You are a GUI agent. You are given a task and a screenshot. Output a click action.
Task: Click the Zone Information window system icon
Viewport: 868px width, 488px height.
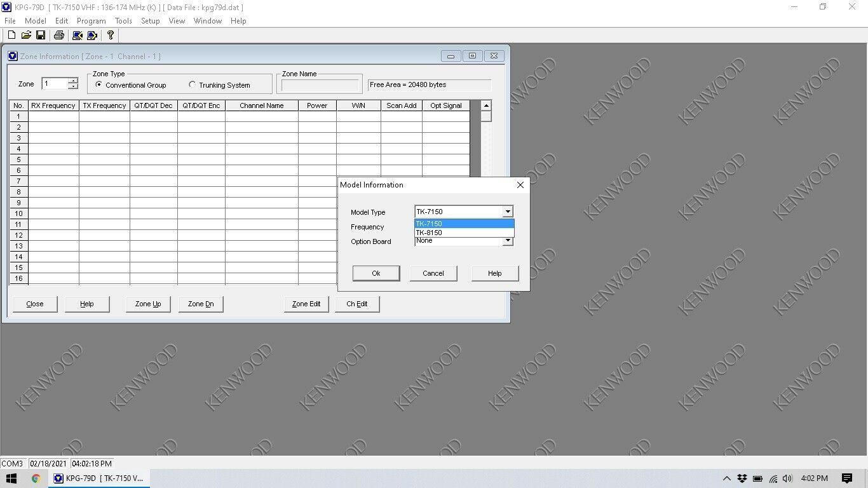[x=13, y=56]
